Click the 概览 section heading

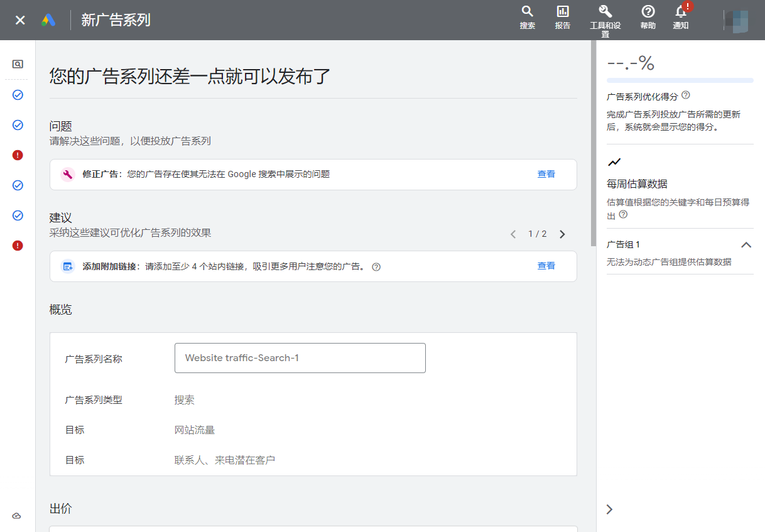click(61, 310)
